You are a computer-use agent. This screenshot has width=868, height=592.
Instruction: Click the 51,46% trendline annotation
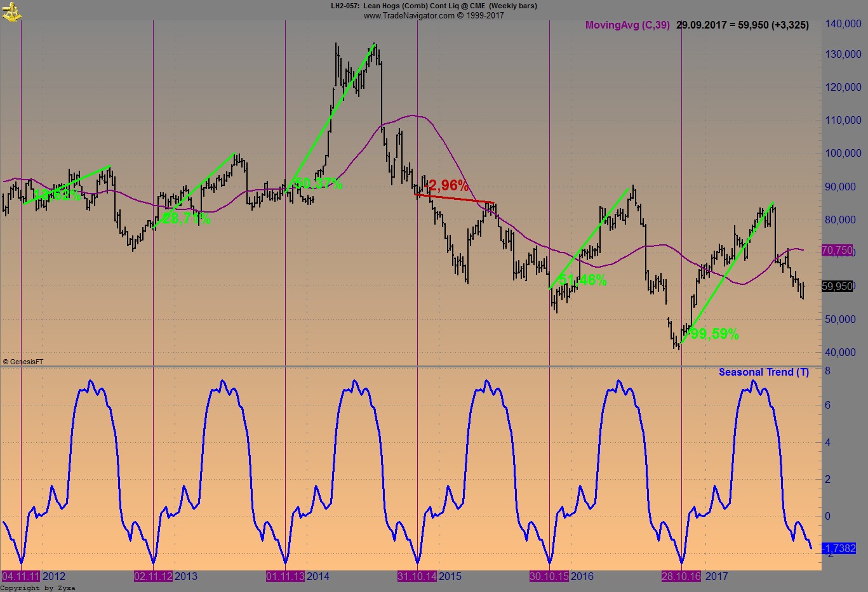tap(584, 279)
